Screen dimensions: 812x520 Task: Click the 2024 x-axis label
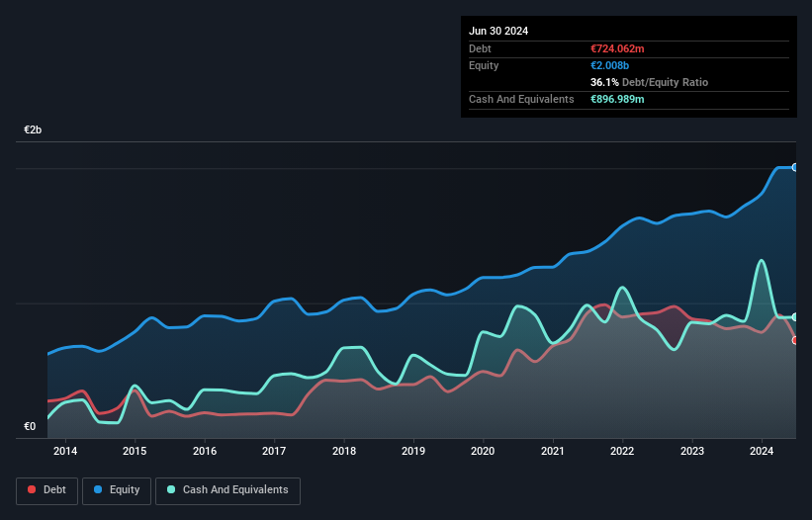click(762, 451)
